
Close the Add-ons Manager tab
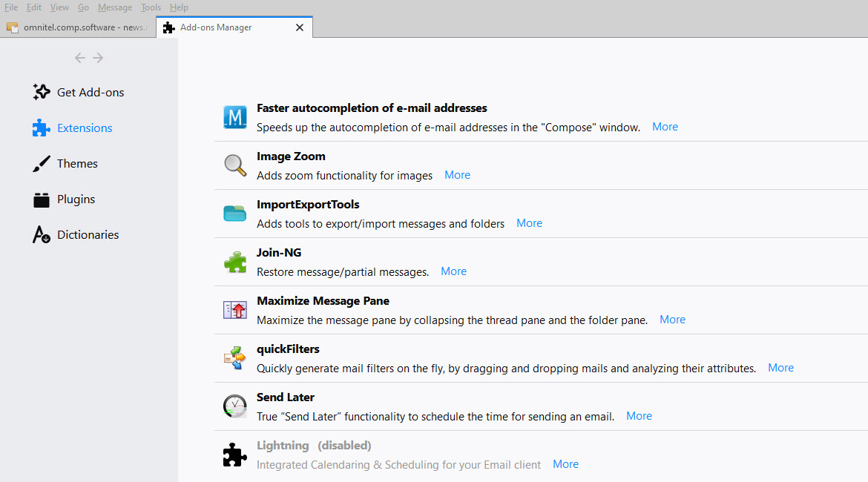(x=300, y=27)
